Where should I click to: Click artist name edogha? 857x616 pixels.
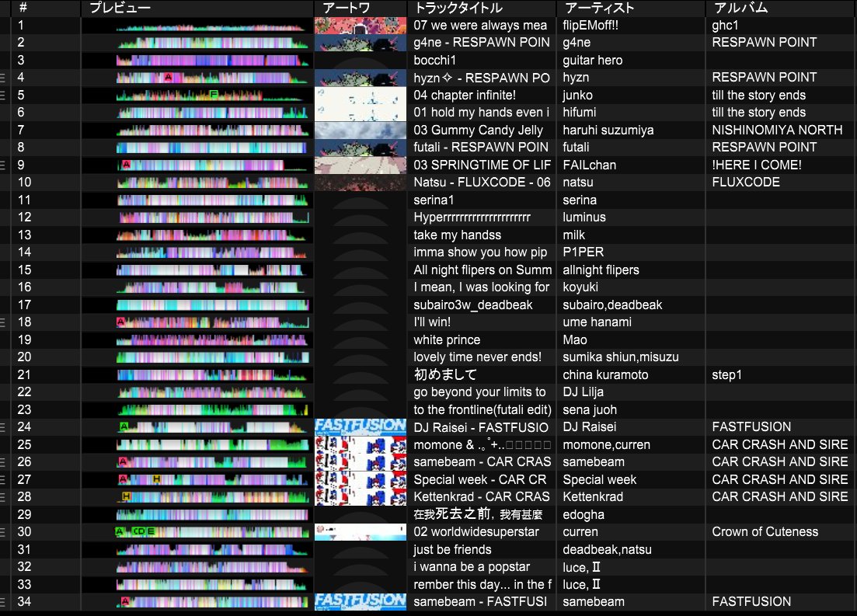tap(584, 514)
